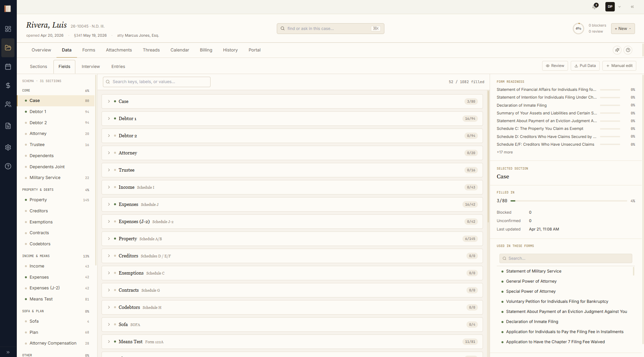Open the Voluntary Petition for Individuals Filing link
Screen dimensions: 644x357
[x=557, y=301]
